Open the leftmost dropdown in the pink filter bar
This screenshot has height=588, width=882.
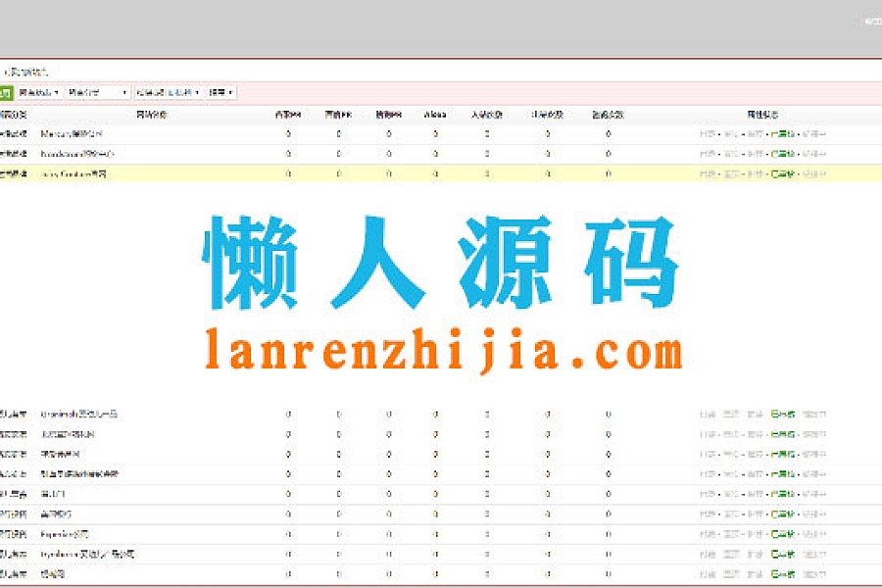pos(39,92)
